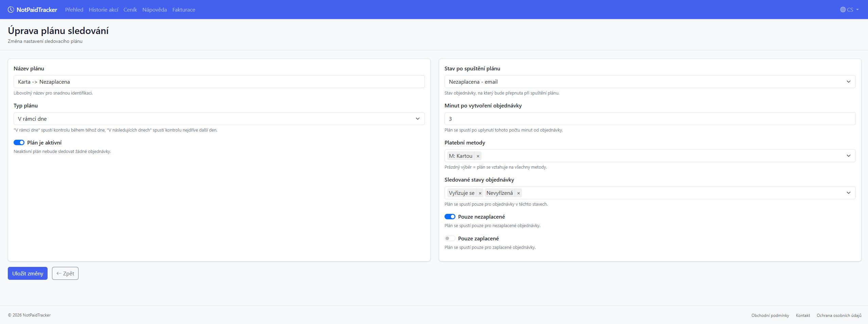
Task: Expand Stav po spuštění plánu dropdown
Action: [x=649, y=82]
